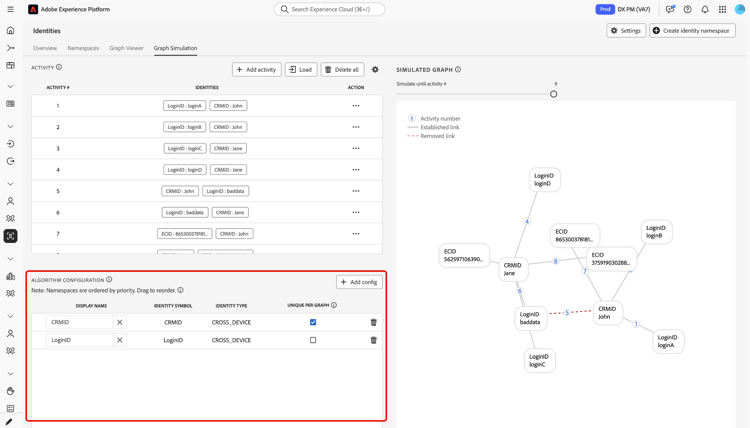Click the Activity info icon
750x428 pixels.
[59, 67]
